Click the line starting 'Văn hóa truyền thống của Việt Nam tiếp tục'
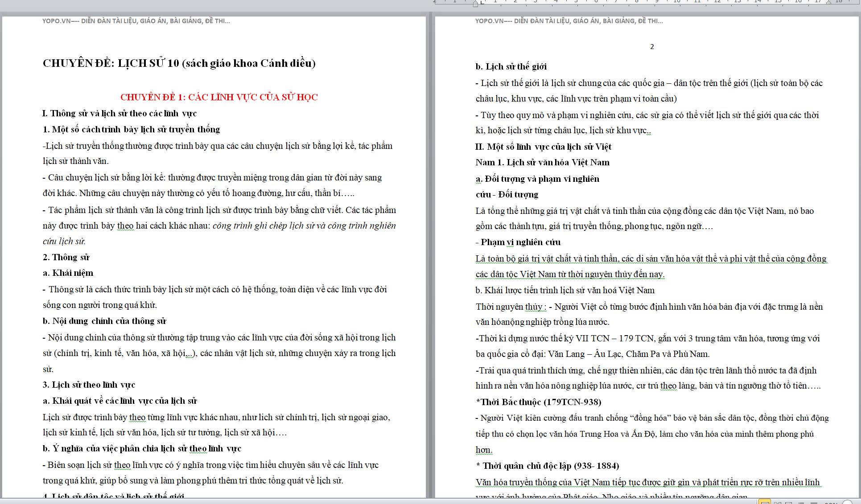This screenshot has height=504, width=861. coord(648,483)
